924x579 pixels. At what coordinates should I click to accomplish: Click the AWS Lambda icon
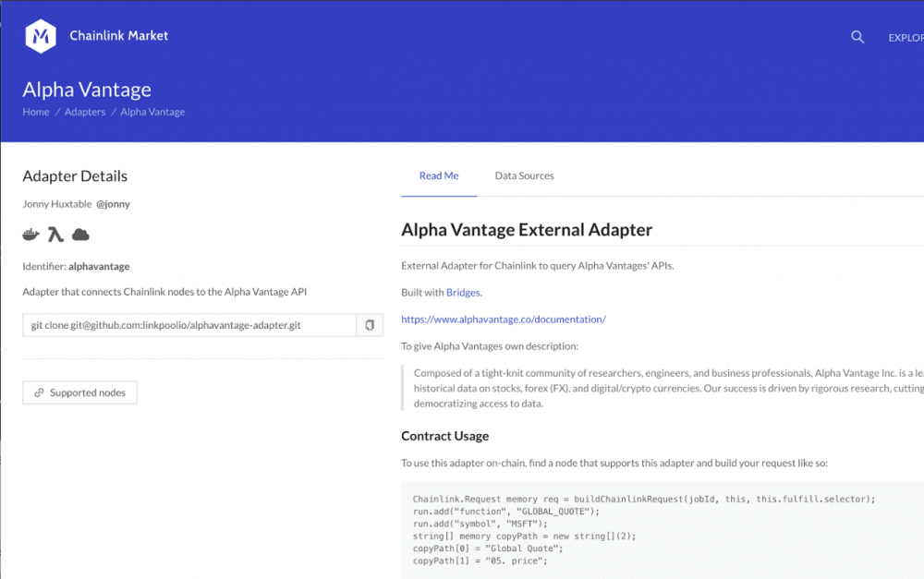click(55, 235)
